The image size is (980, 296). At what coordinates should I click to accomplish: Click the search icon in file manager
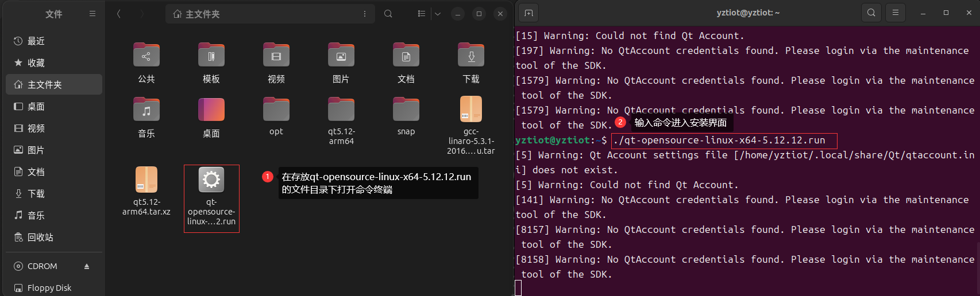[388, 14]
